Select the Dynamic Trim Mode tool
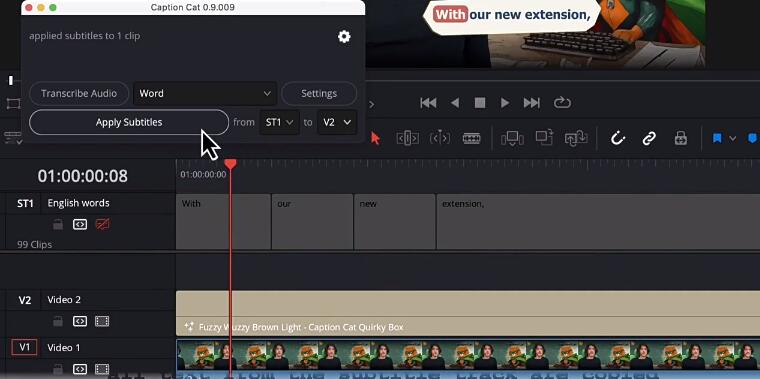 coord(440,138)
